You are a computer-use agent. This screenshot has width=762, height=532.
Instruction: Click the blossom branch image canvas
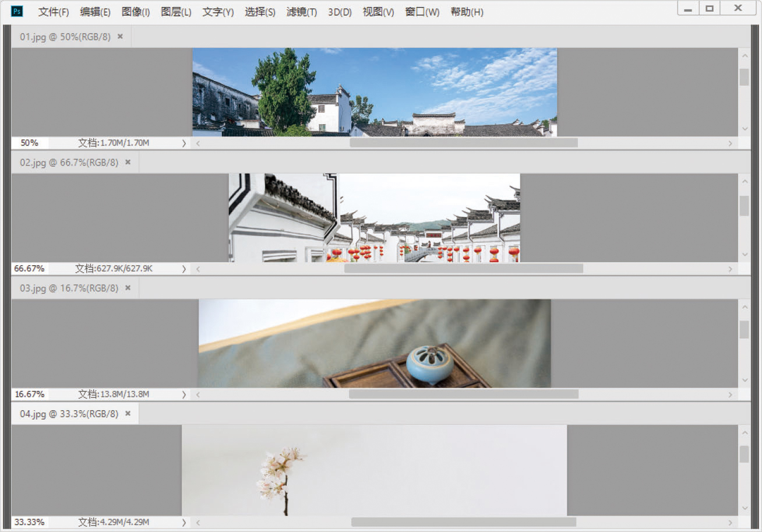pos(375,470)
